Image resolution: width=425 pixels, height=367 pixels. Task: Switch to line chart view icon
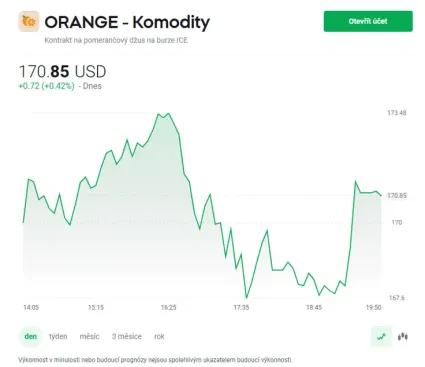point(381,337)
